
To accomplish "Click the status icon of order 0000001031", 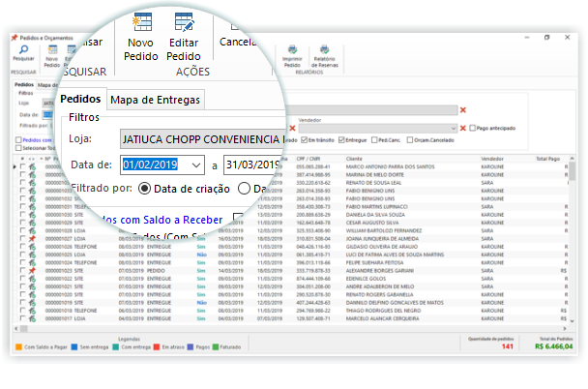I will (x=32, y=207).
